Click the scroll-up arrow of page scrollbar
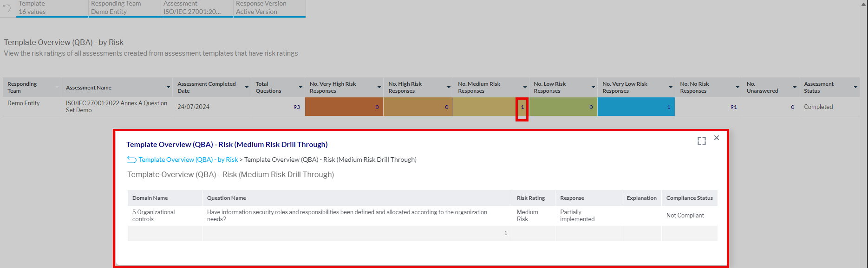The height and width of the screenshot is (268, 868). [864, 4]
